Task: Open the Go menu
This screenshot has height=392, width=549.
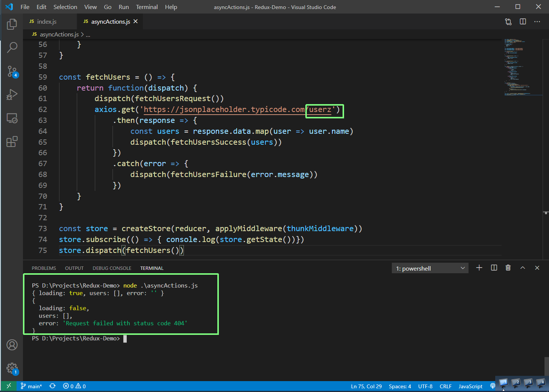Action: (108, 7)
